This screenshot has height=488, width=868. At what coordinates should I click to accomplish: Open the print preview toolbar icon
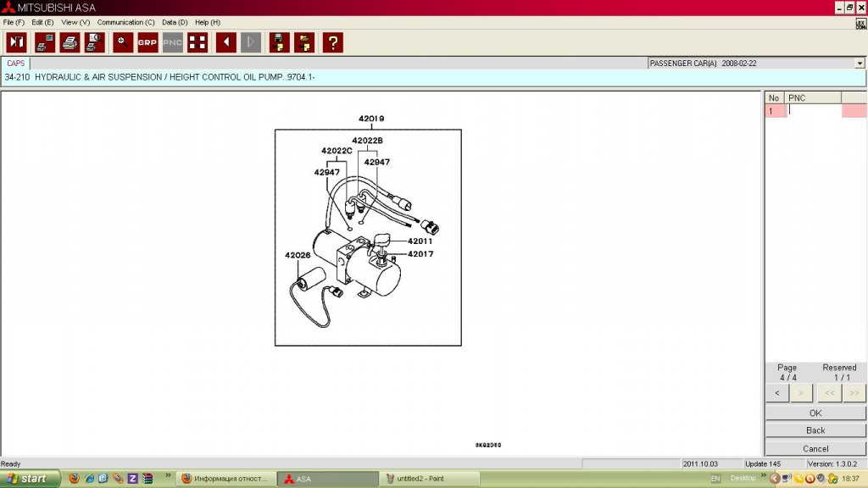pyautogui.click(x=95, y=42)
